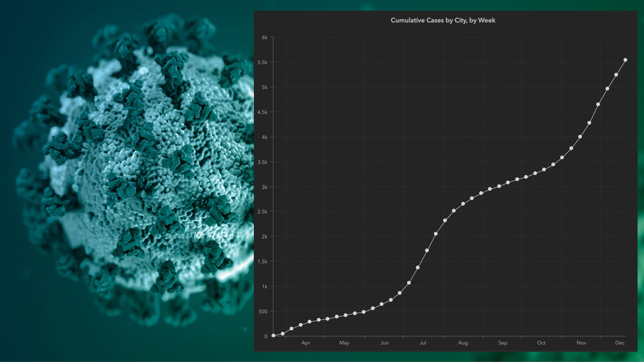
Task: Click the first data point at zero cases
Action: click(x=274, y=335)
